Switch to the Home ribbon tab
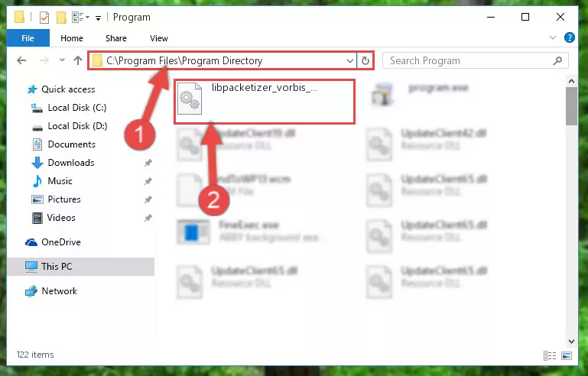The width and height of the screenshot is (588, 376). (x=72, y=38)
